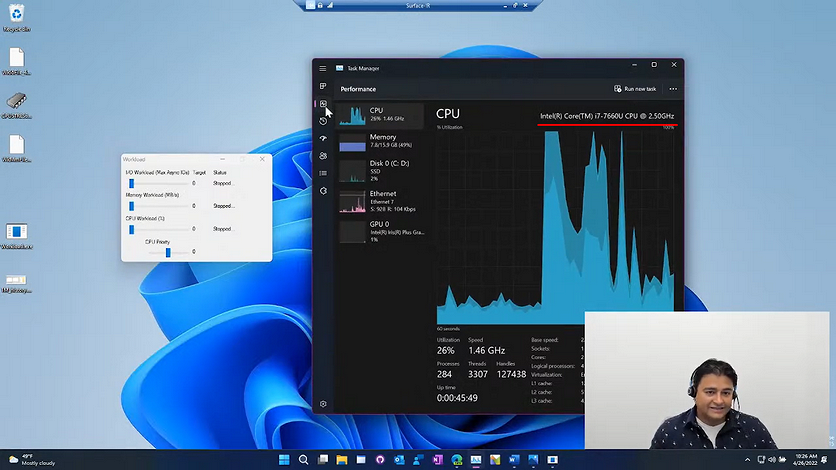The height and width of the screenshot is (470, 836).
Task: Click the 3307 threads value
Action: [x=478, y=374]
